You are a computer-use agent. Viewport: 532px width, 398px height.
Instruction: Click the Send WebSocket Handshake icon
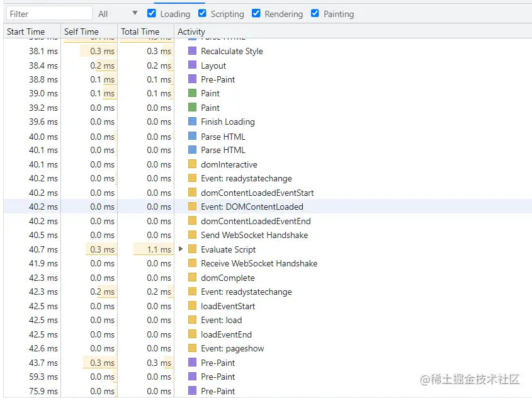click(x=193, y=235)
